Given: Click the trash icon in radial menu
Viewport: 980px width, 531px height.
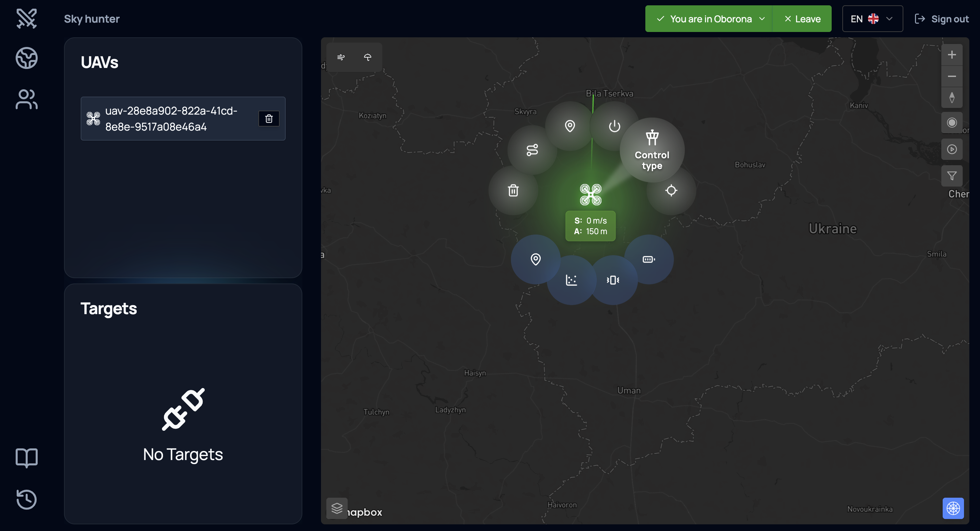Looking at the screenshot, I should click(x=513, y=191).
